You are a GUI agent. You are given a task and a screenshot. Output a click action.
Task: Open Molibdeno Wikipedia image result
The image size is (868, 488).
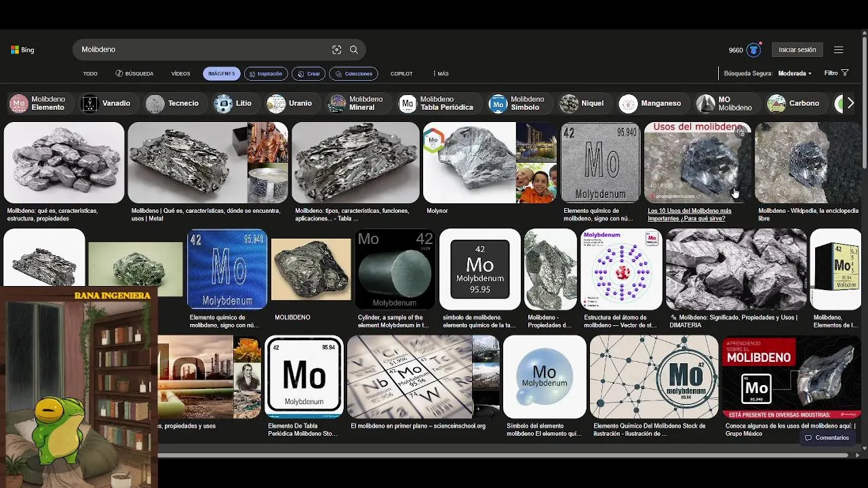coord(808,163)
